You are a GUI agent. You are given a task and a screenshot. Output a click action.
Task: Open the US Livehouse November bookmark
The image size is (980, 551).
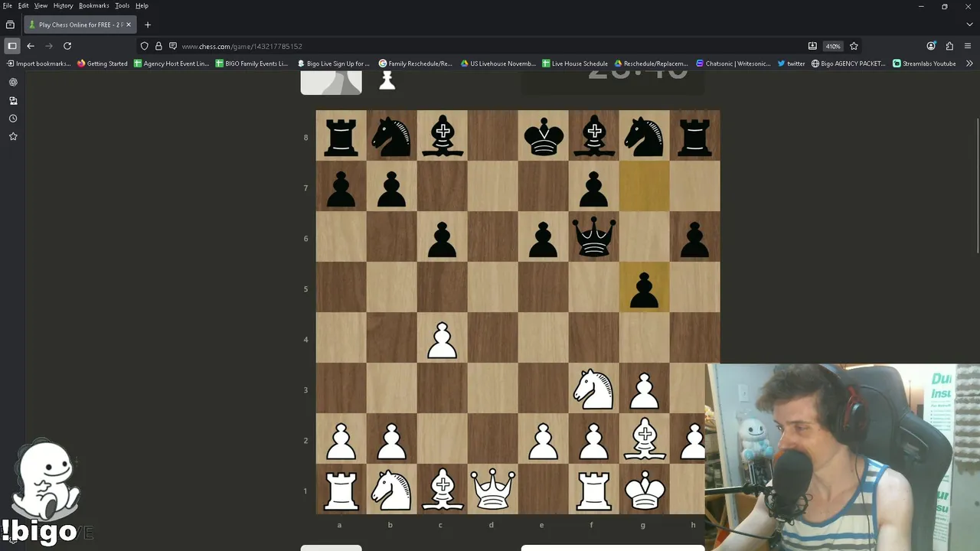click(498, 64)
